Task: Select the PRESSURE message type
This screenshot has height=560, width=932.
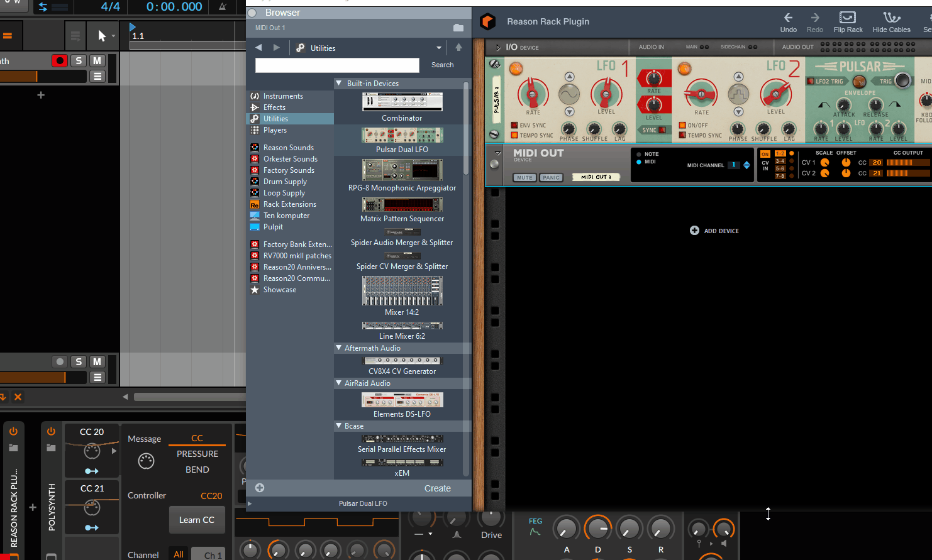Action: (197, 454)
